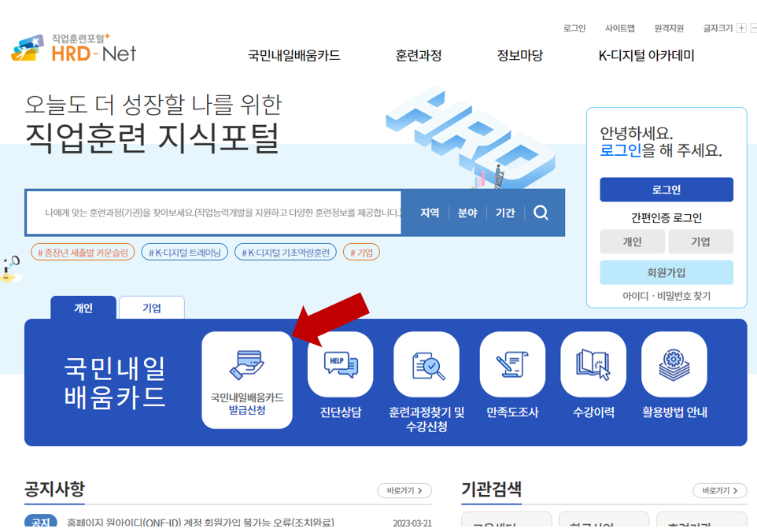The width and height of the screenshot is (757, 532).
Task: Click the #K-디지털 기초역량훈련 tag
Action: click(x=286, y=252)
